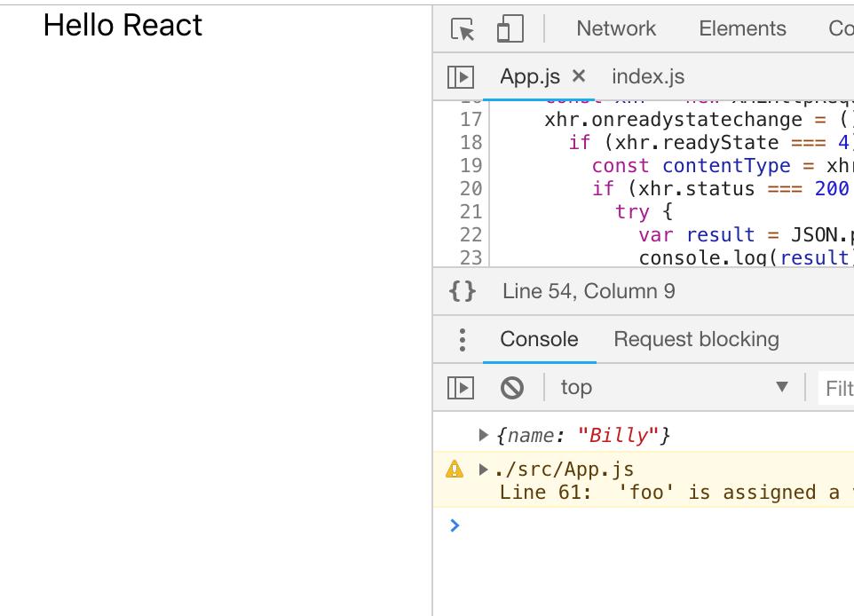The image size is (854, 616).
Task: Click the Hello React page heading
Action: pos(123,25)
